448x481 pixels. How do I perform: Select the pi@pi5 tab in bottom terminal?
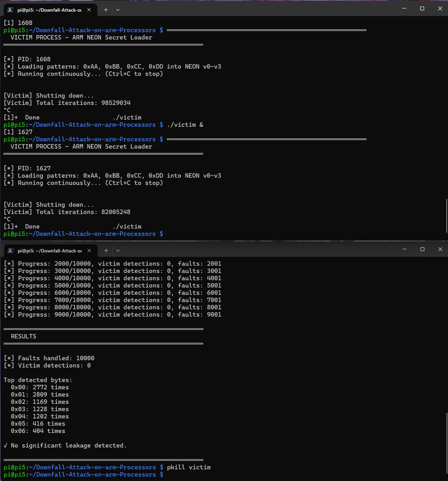[x=51, y=251]
